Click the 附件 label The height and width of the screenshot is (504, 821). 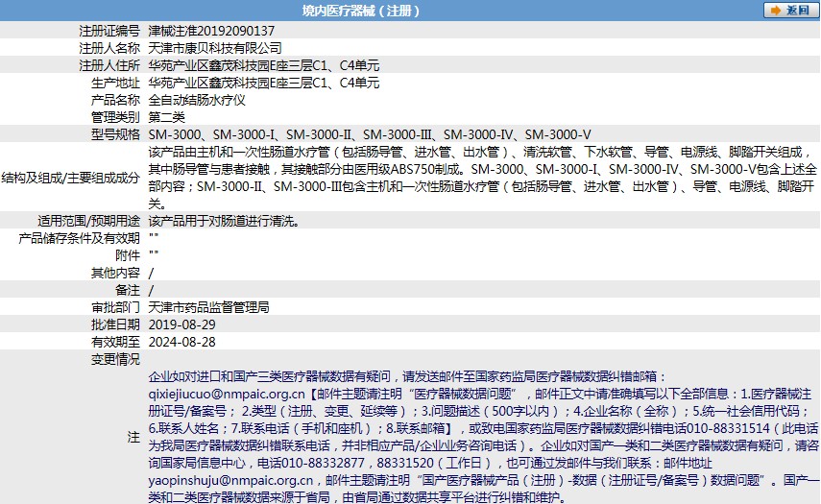[128, 255]
